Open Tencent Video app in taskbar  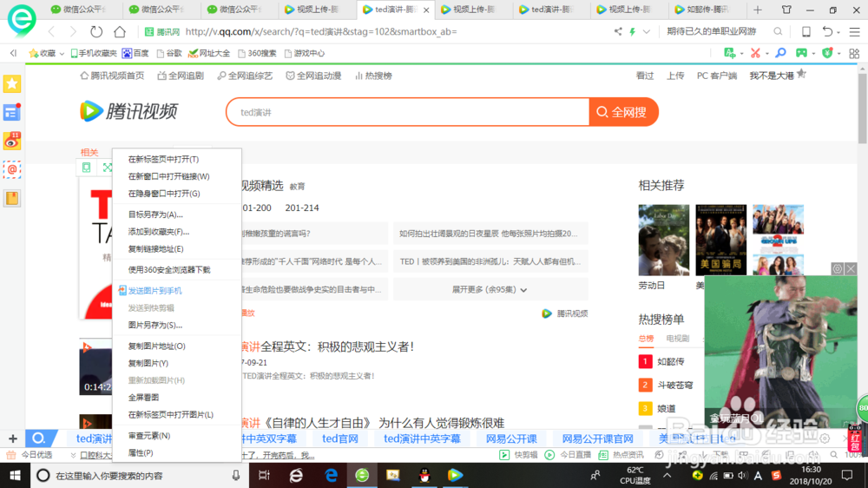(x=455, y=475)
